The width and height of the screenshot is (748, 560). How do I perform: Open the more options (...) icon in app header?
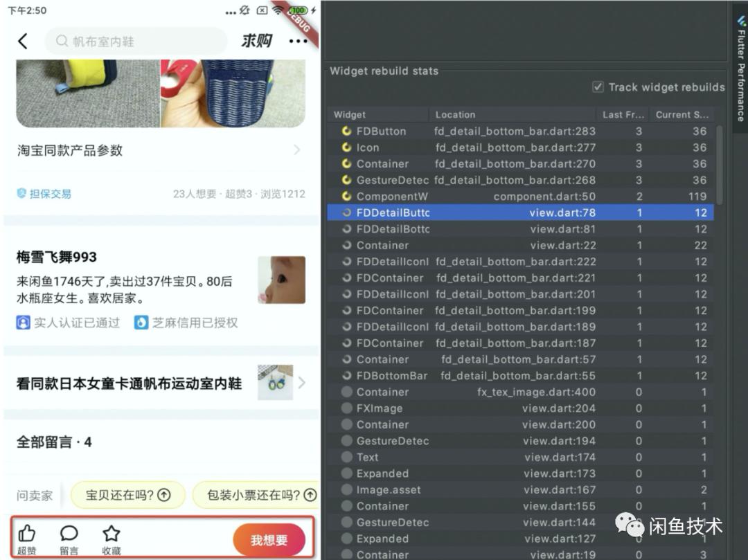click(299, 40)
